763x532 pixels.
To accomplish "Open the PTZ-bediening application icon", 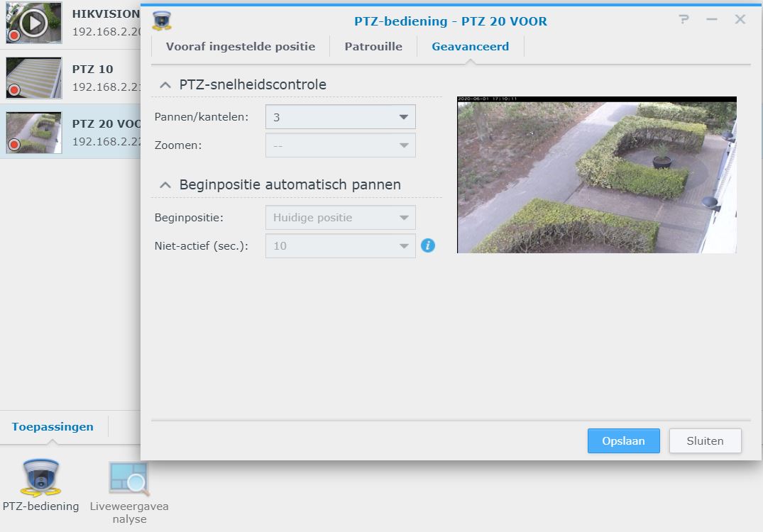I will (x=41, y=479).
